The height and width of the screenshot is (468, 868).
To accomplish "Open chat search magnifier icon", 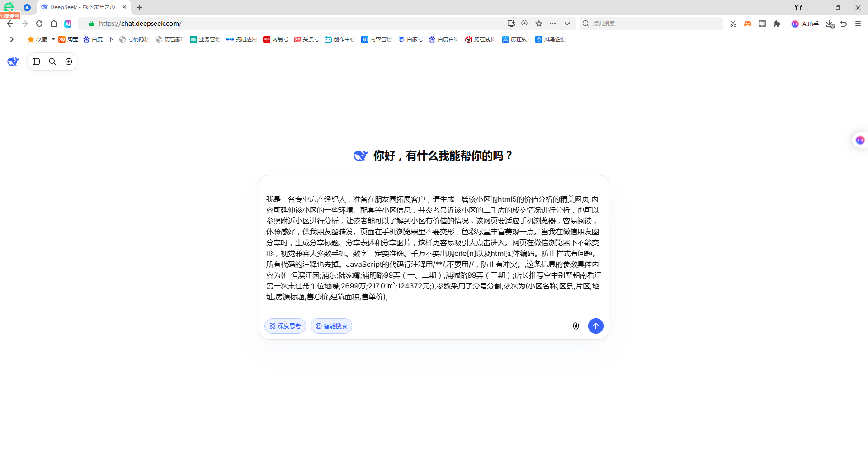I will pyautogui.click(x=52, y=61).
